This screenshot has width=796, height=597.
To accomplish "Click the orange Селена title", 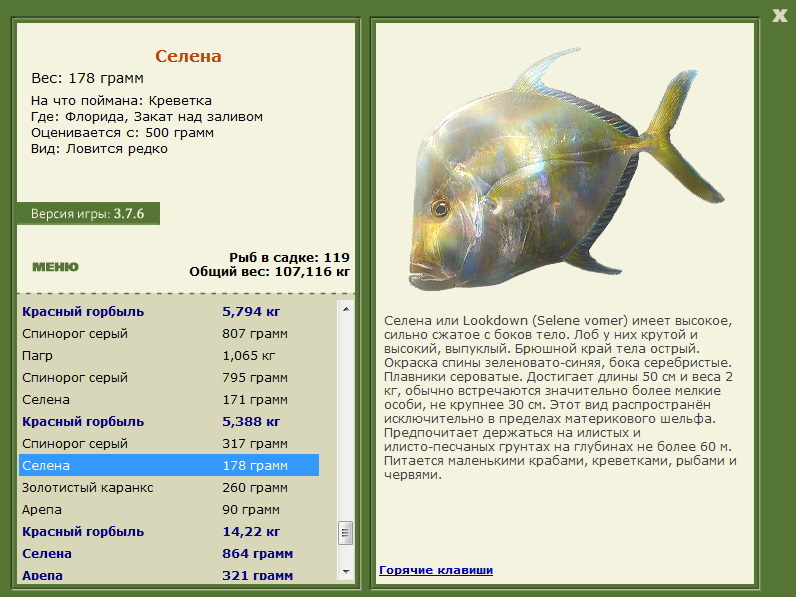I will 188,56.
